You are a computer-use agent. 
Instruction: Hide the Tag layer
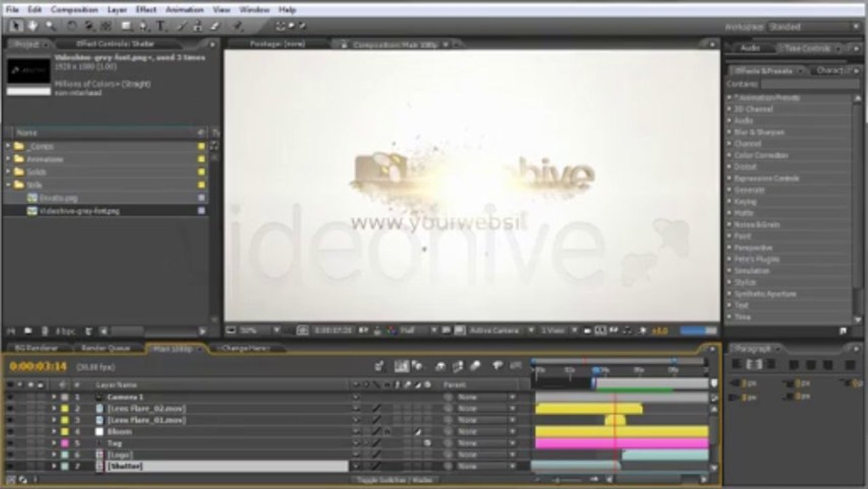click(x=10, y=443)
